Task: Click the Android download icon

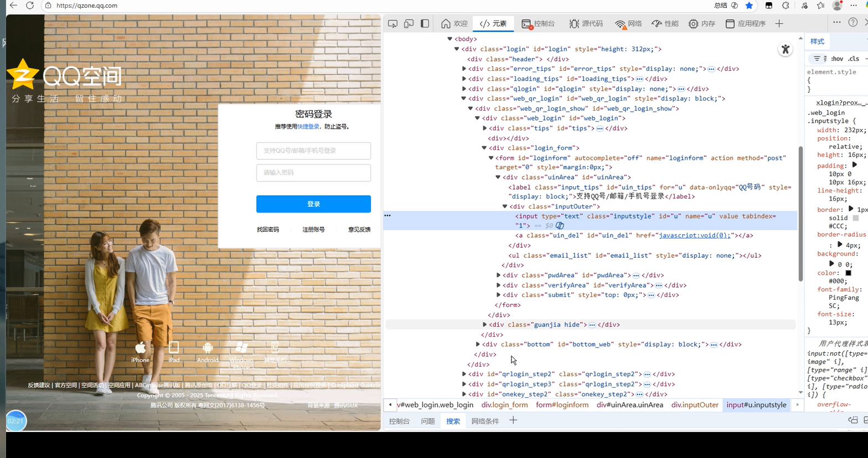Action: (208, 347)
